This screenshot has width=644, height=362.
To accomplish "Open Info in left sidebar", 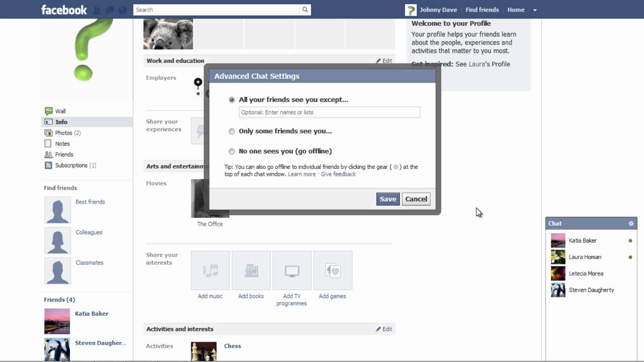I will [x=61, y=122].
